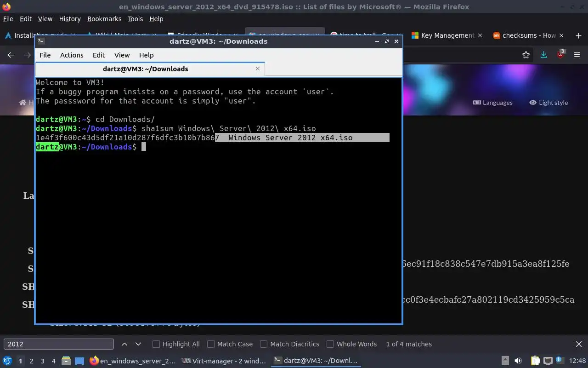Activate dartz@VM3 terminal taskbar button
This screenshot has height=368, width=588.
(x=315, y=361)
